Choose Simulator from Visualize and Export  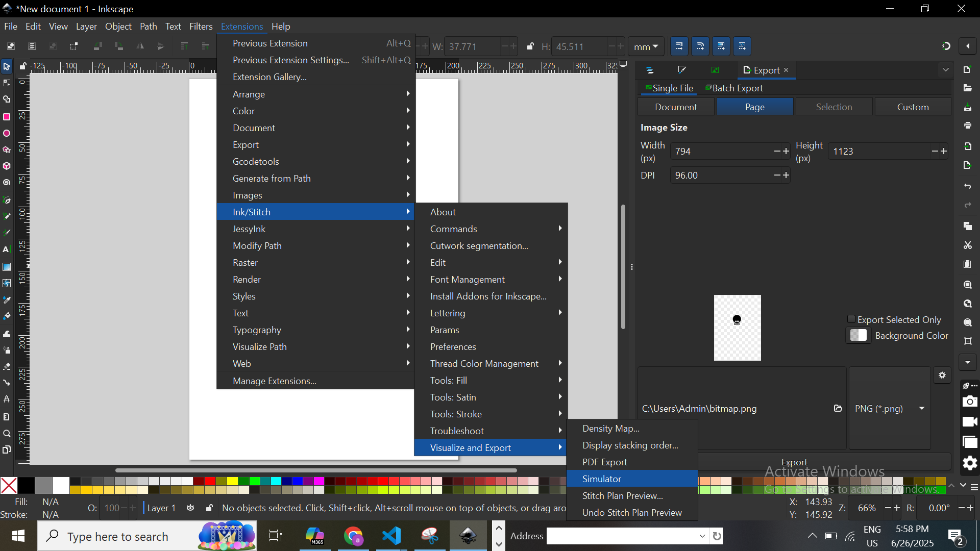click(x=632, y=479)
